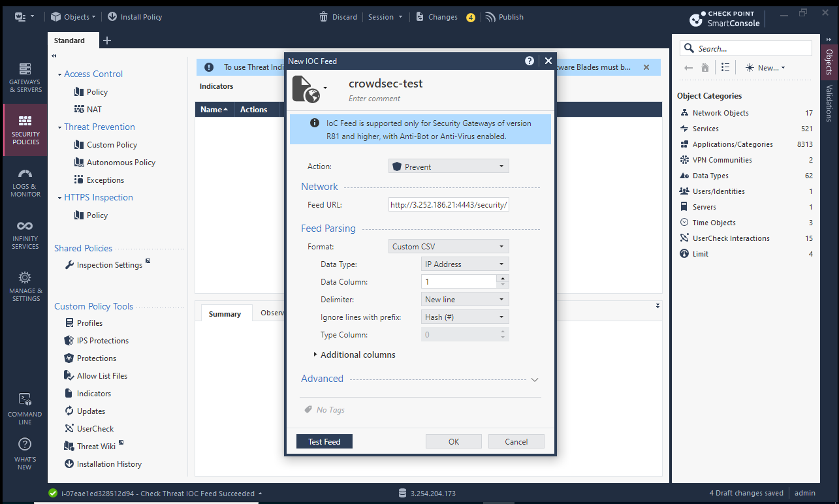Click the Discard trash icon

pyautogui.click(x=323, y=17)
